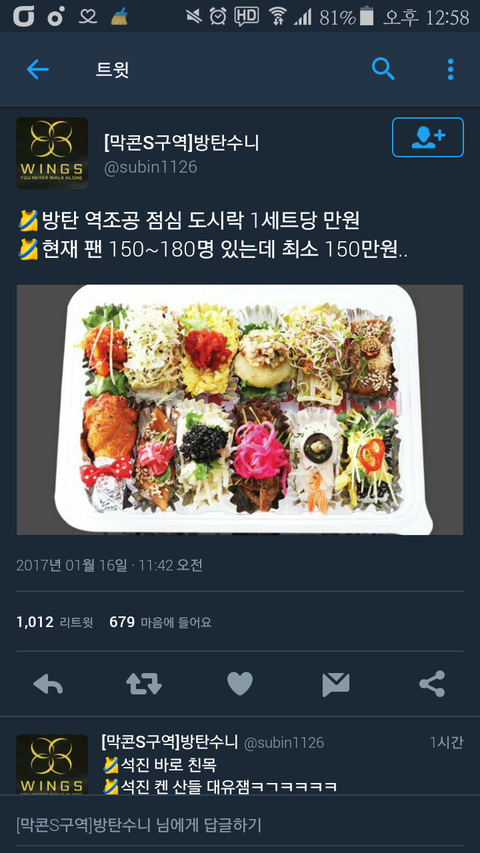
Task: Open the lunchbox photo
Action: tap(240, 410)
